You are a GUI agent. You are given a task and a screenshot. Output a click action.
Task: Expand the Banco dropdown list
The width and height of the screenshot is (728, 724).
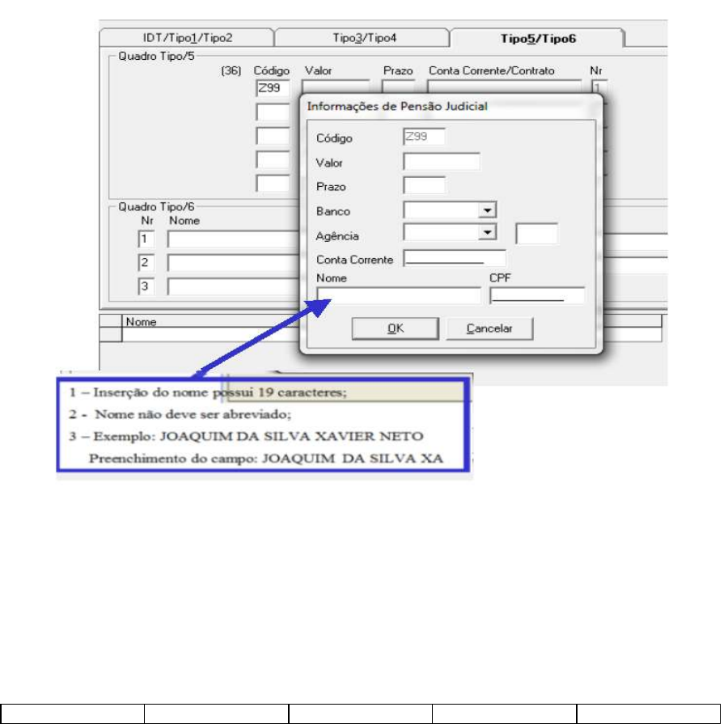(486, 210)
